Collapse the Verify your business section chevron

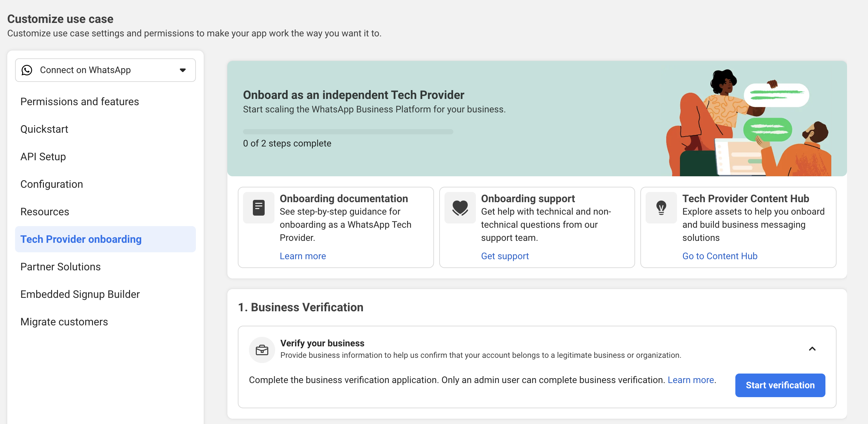pyautogui.click(x=812, y=349)
